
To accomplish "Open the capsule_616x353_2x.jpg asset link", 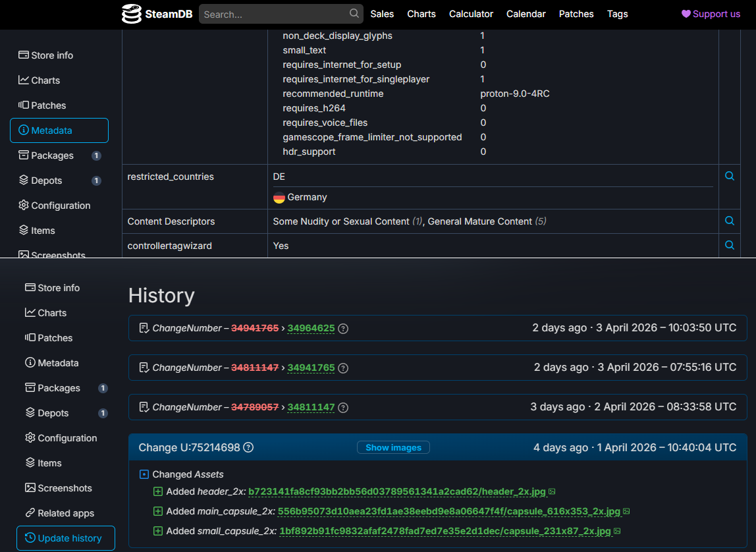I will pos(448,511).
